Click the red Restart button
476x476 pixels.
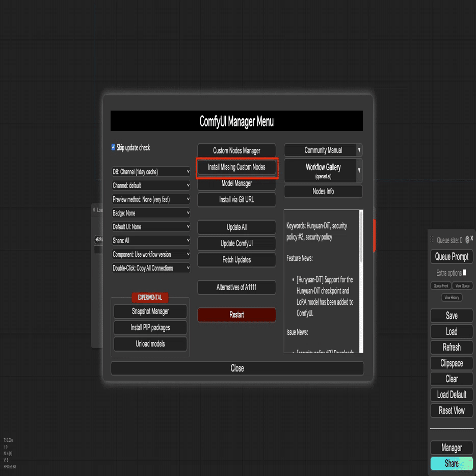236,315
